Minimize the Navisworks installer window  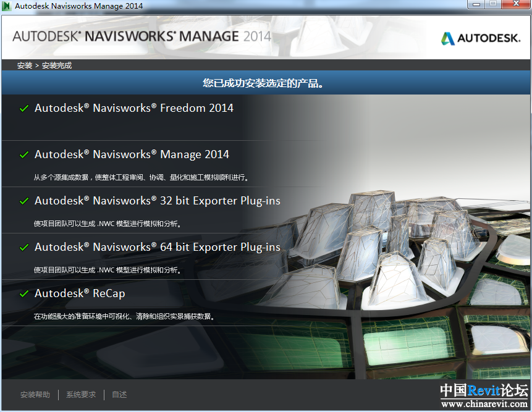click(475, 4)
